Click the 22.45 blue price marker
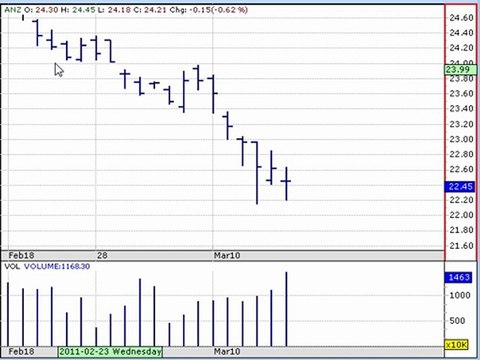This screenshot has width=480, height=360. pyautogui.click(x=460, y=187)
